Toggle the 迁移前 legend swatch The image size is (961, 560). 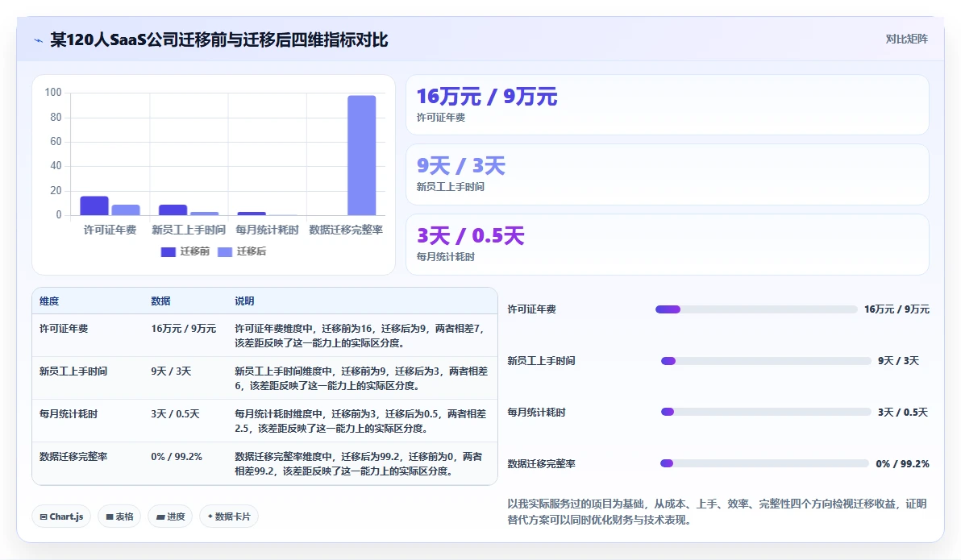coord(168,252)
